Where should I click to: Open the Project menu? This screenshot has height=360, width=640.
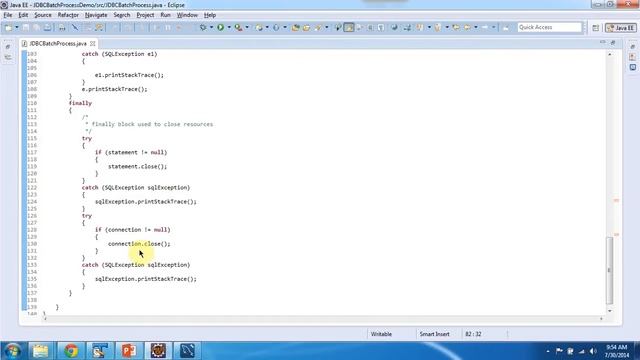point(145,15)
